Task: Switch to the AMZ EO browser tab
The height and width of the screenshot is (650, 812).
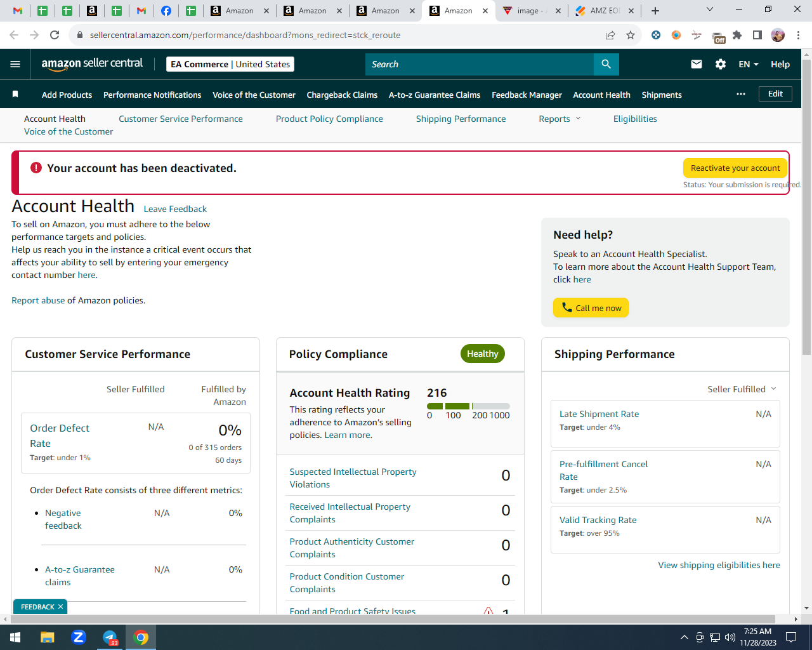Action: [x=604, y=11]
